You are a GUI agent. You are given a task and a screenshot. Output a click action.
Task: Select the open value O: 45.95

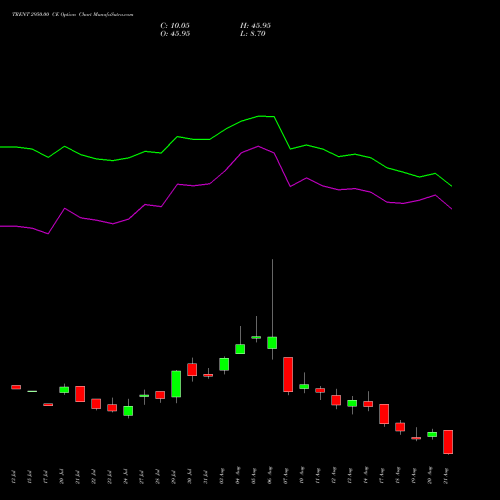point(175,34)
